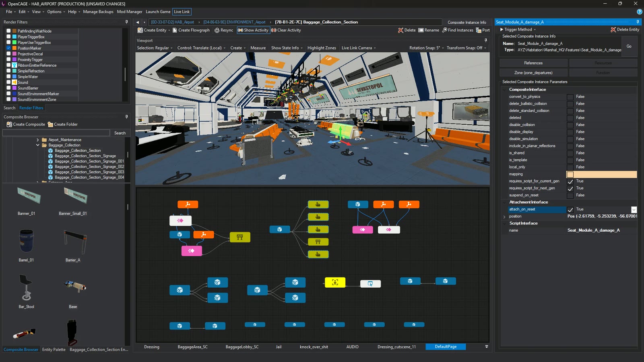Click the blue help question-mark icon
Screen dimensions: 644x362
coord(639,12)
